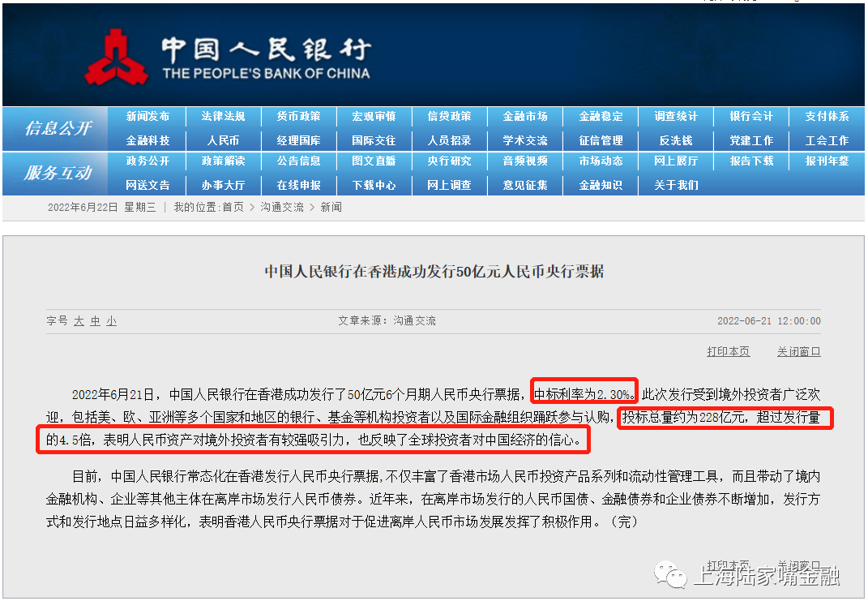
Task: Open 法律法规 menu item
Action: click(x=223, y=116)
